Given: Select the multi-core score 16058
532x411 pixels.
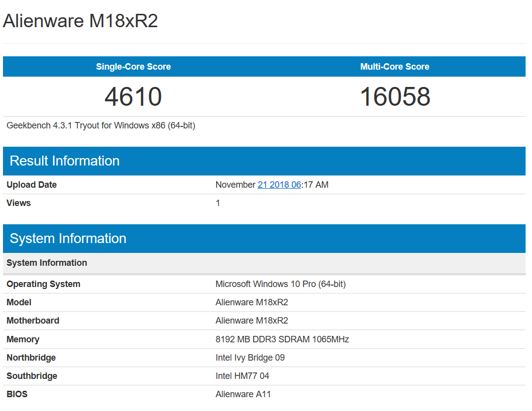Looking at the screenshot, I should pos(395,96).
